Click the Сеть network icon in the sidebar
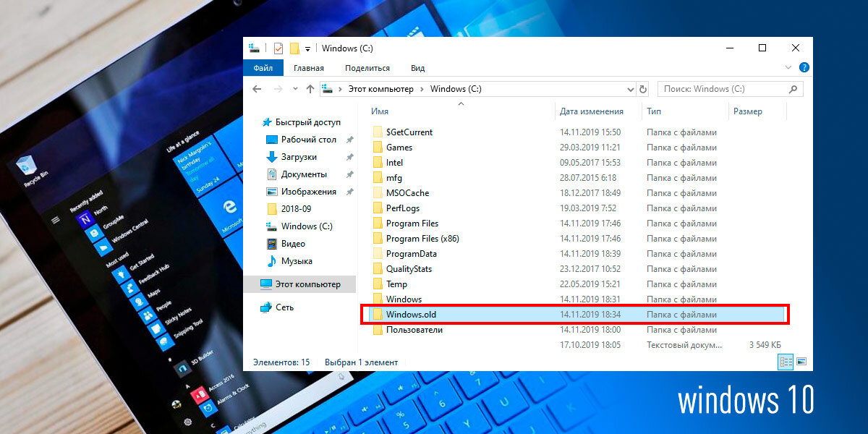The height and width of the screenshot is (434, 868). coord(266,307)
